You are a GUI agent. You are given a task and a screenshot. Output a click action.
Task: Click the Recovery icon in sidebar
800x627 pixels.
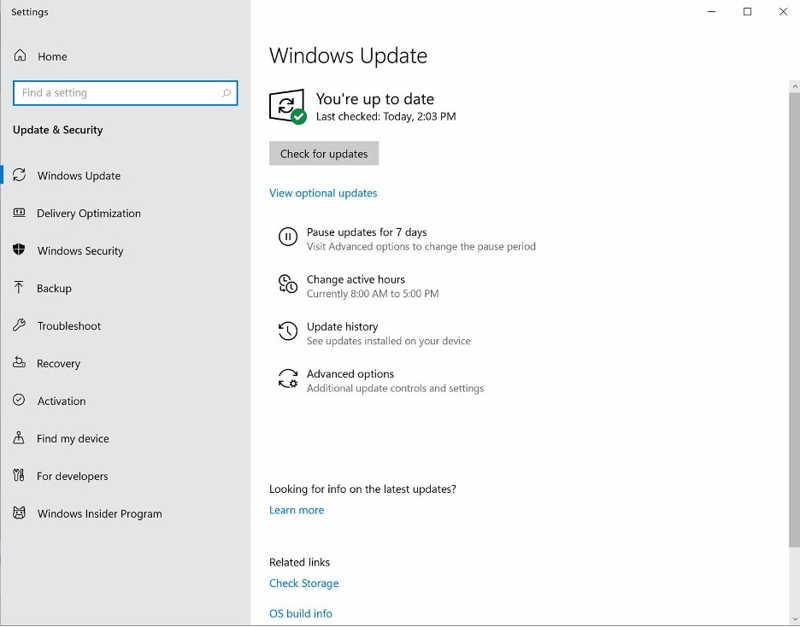(x=19, y=362)
